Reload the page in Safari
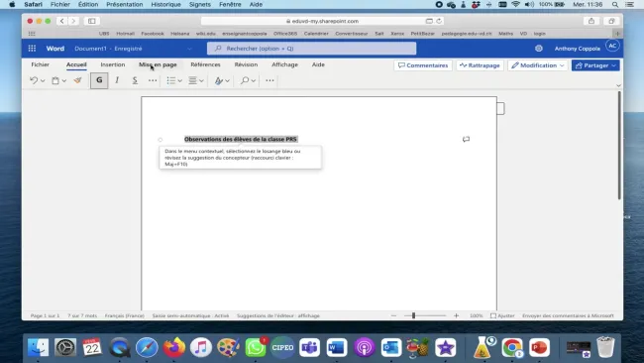 click(x=439, y=21)
